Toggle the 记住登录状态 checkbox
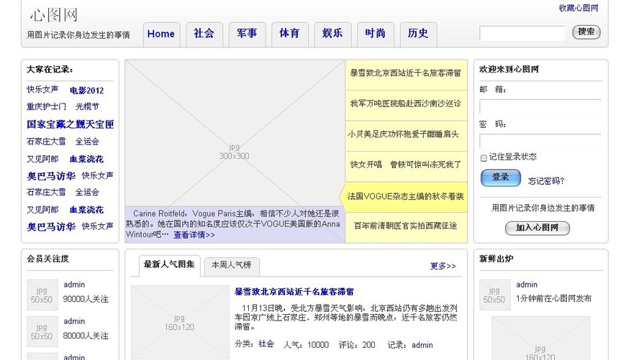644x360 pixels. [x=484, y=157]
